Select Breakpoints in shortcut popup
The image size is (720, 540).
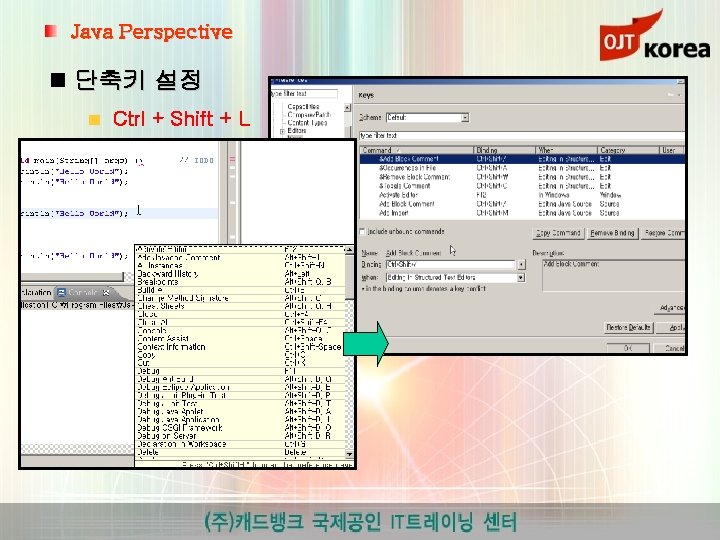240,282
